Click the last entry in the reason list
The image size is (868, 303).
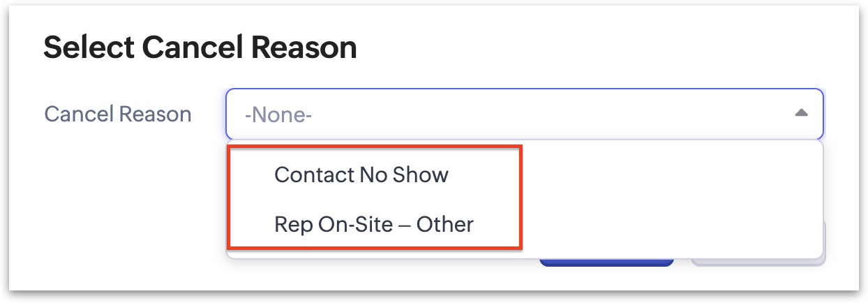373,224
